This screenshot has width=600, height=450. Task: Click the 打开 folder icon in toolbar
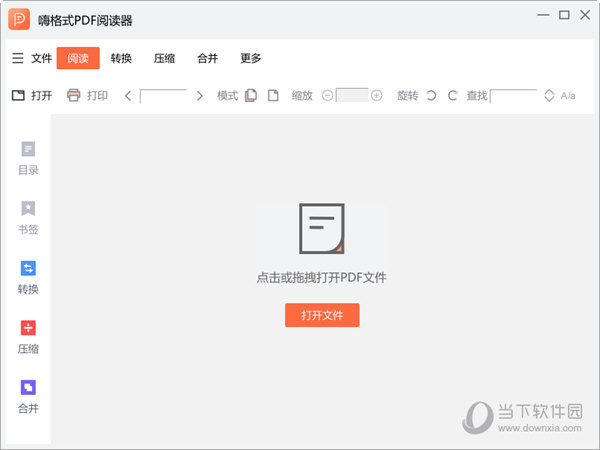[18, 95]
